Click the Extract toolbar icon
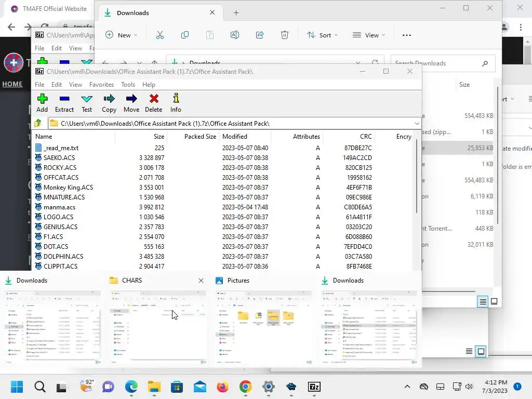The image size is (532, 399). [x=64, y=103]
